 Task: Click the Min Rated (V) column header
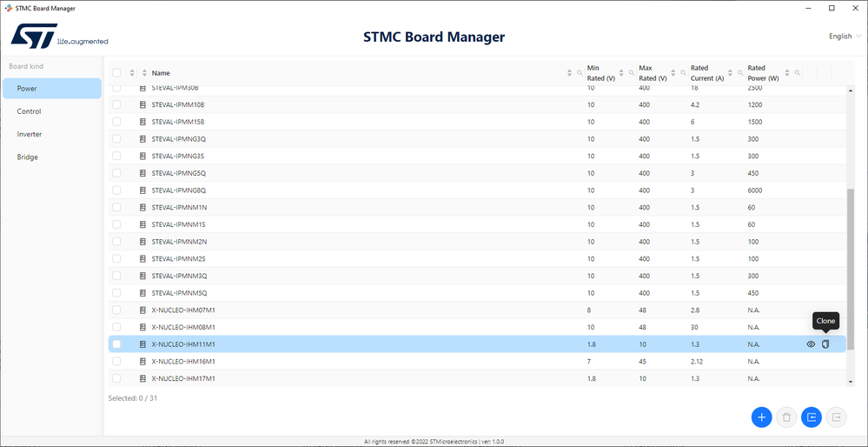click(x=601, y=73)
